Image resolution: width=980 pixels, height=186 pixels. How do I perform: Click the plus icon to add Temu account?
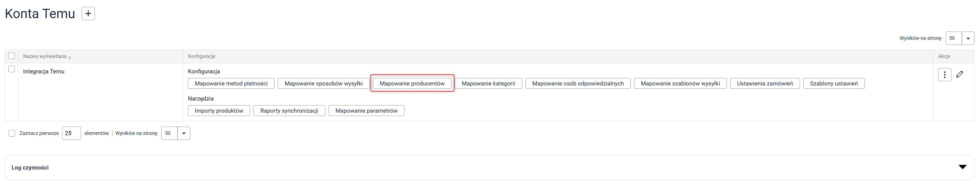pyautogui.click(x=88, y=14)
